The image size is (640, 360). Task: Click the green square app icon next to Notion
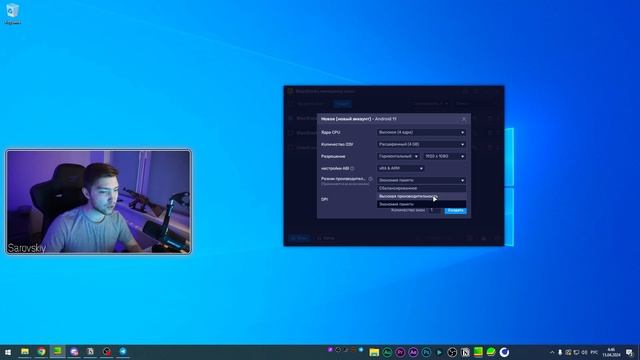478,352
